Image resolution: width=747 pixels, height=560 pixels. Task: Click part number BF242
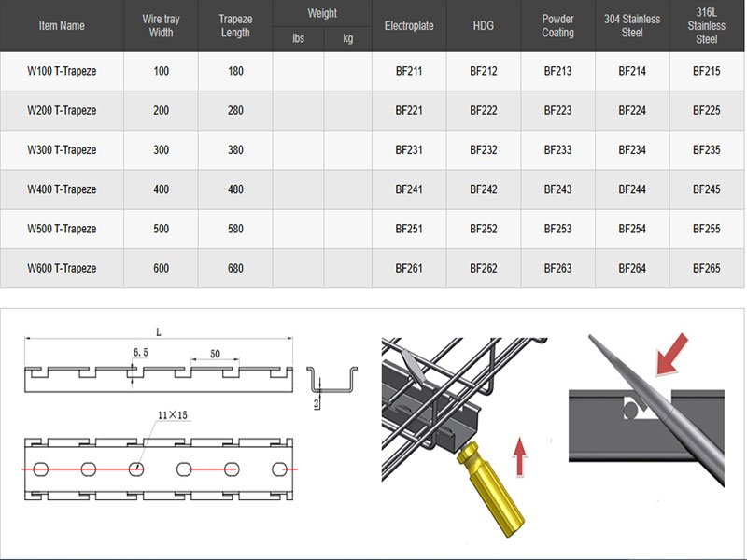[484, 189]
